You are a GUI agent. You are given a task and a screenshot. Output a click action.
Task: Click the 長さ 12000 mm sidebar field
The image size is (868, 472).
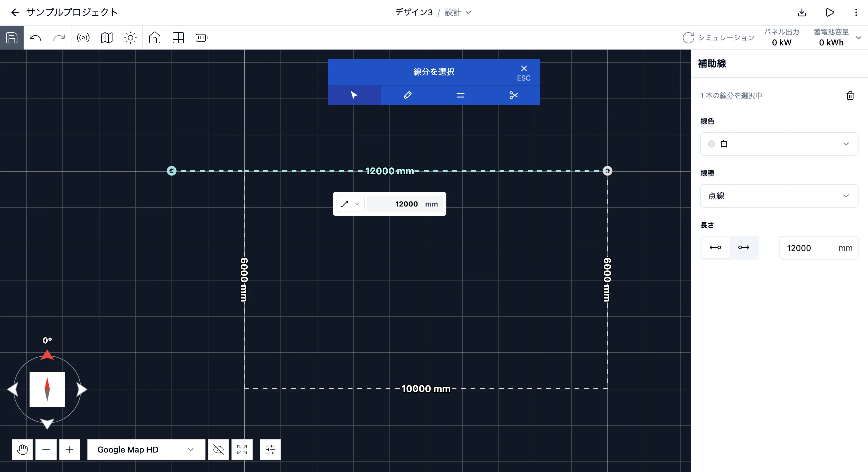[x=819, y=248]
